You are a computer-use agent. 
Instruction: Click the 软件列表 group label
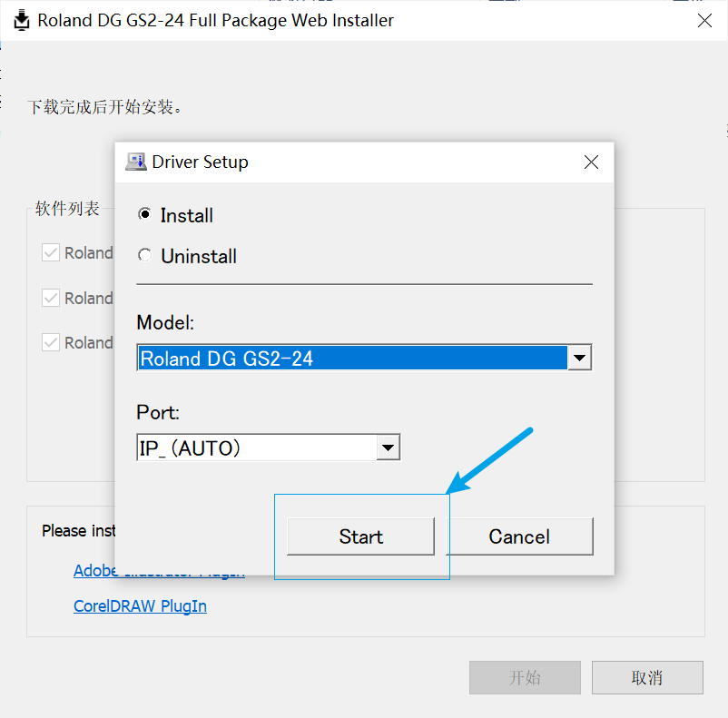coord(68,209)
